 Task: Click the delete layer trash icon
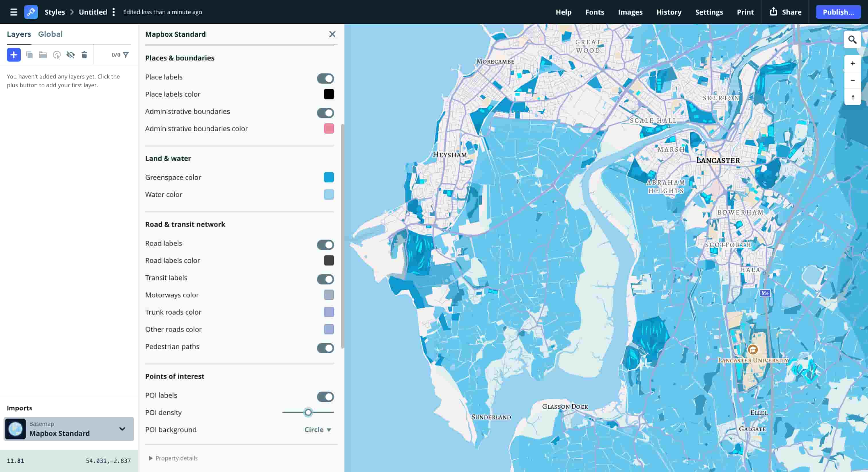[84, 54]
